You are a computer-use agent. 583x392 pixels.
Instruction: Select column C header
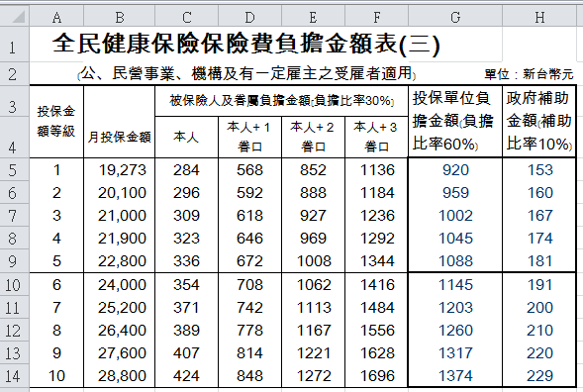187,17
